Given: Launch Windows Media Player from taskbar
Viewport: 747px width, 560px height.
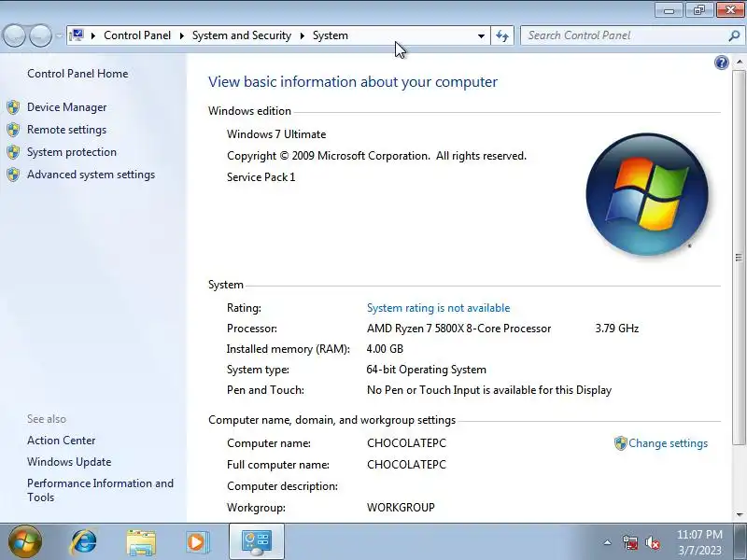Looking at the screenshot, I should coord(197,542).
